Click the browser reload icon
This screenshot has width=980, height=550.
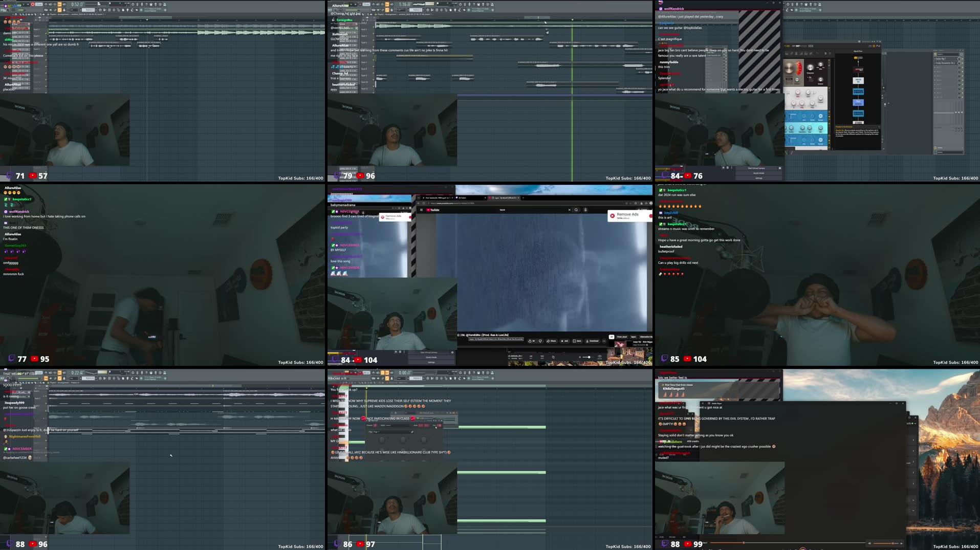pos(423,203)
